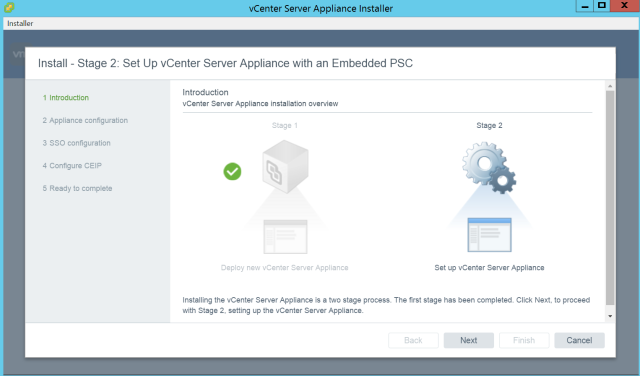Click the Stage 2 window thumbnail icon

[489, 235]
